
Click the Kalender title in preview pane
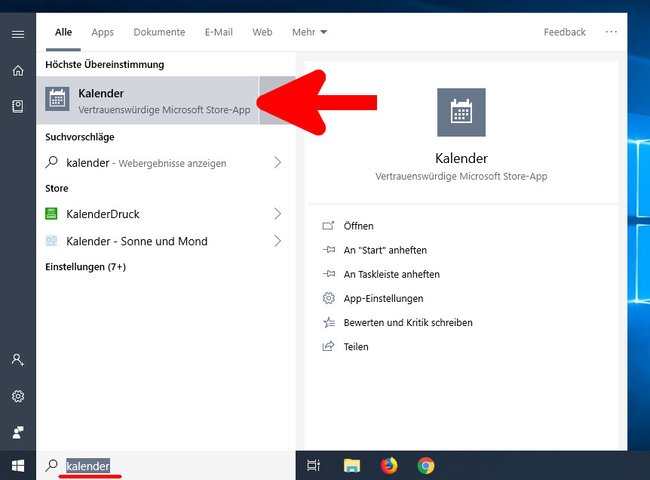coord(461,158)
